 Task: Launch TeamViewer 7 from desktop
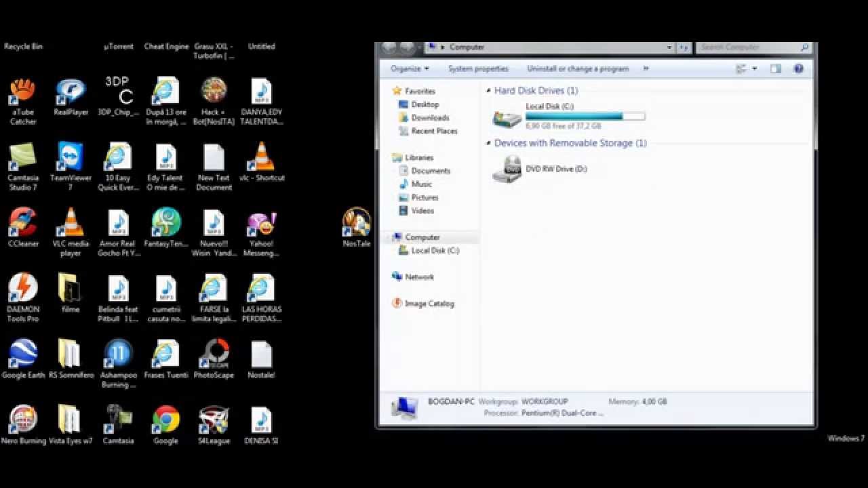71,167
